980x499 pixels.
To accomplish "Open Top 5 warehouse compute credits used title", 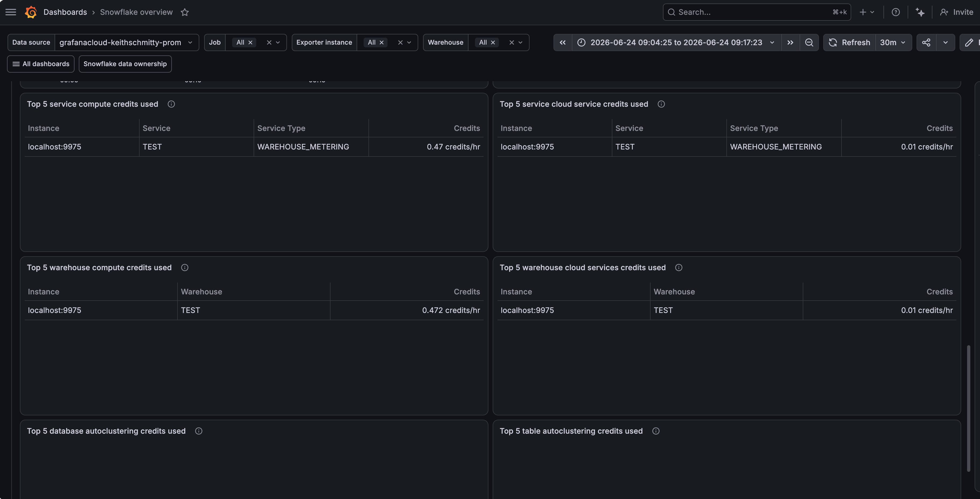I will coord(99,267).
